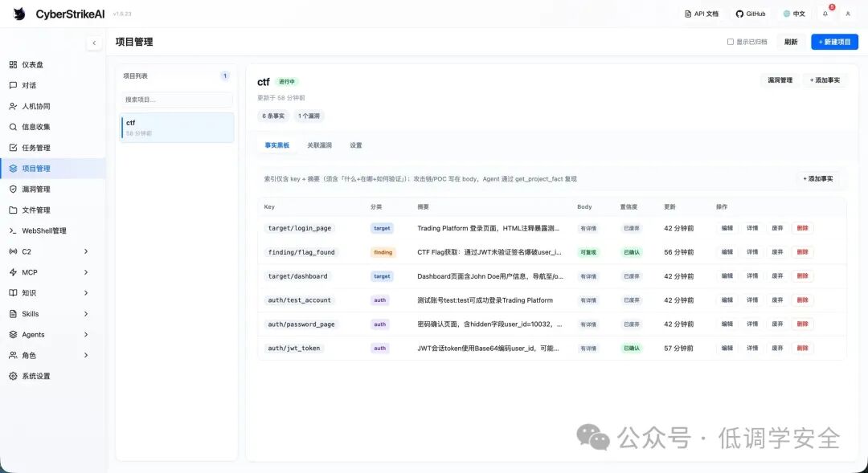
Task: Open the notification bell icon
Action: (825, 14)
